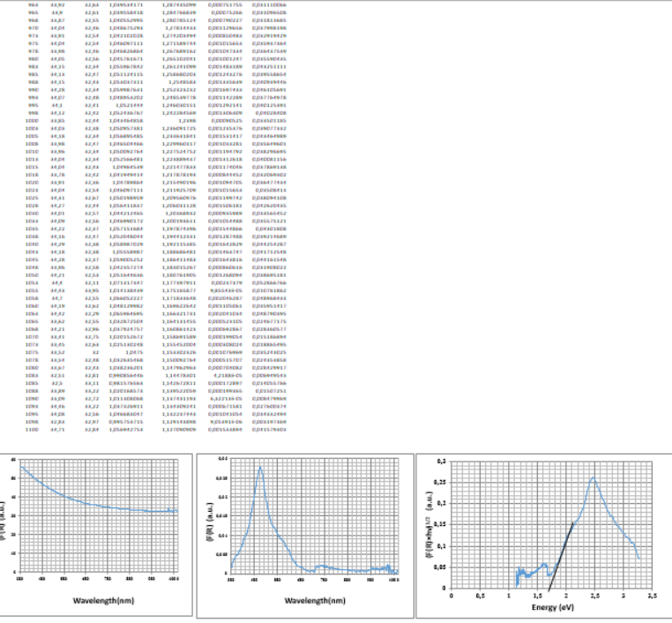The height and width of the screenshot is (623, 672).
Task: Click the 1,5 tick label on energy axis
Action: coord(537,596)
